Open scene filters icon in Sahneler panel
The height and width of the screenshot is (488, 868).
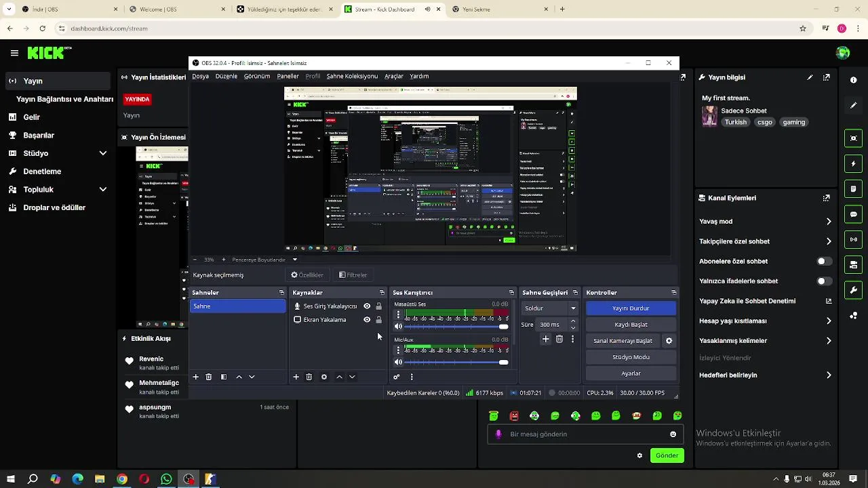pyautogui.click(x=224, y=377)
